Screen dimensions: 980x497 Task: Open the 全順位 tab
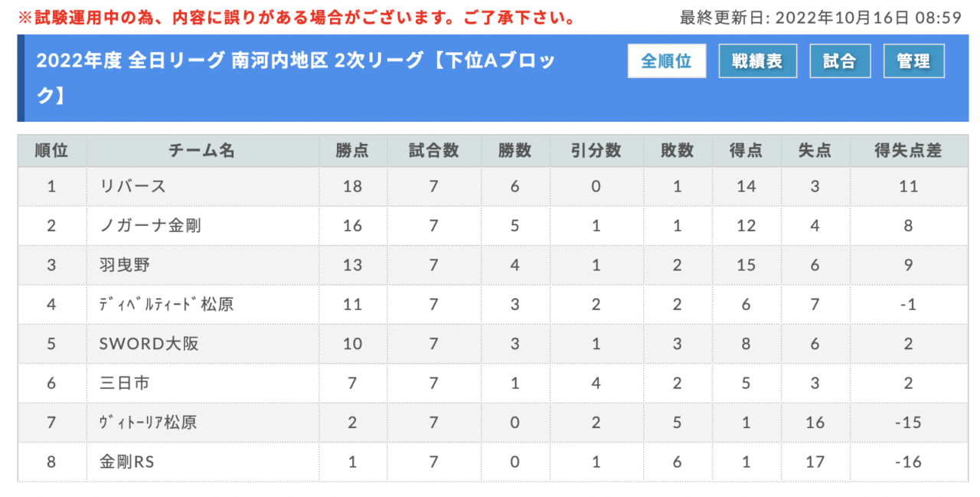tap(667, 61)
